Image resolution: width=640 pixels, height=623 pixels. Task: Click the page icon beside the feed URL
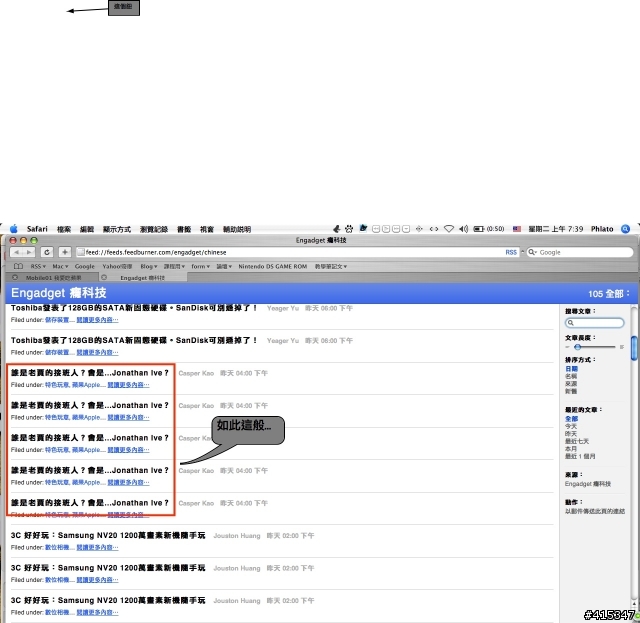pos(81,252)
